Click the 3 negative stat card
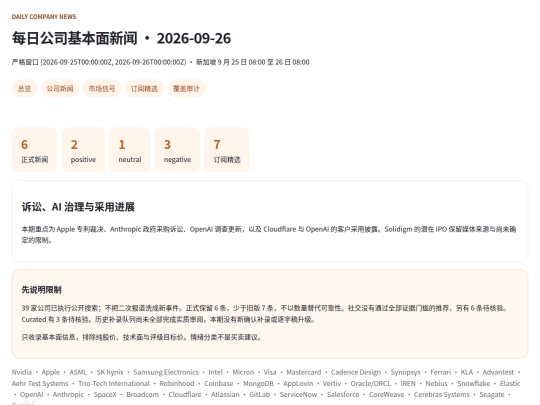The width and height of the screenshot is (540, 405). click(x=177, y=149)
